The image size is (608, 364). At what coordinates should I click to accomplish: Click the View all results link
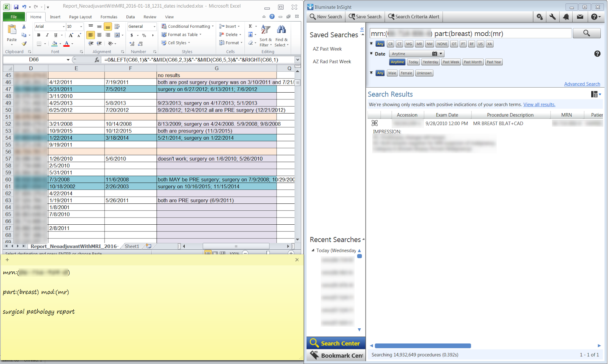click(x=539, y=105)
